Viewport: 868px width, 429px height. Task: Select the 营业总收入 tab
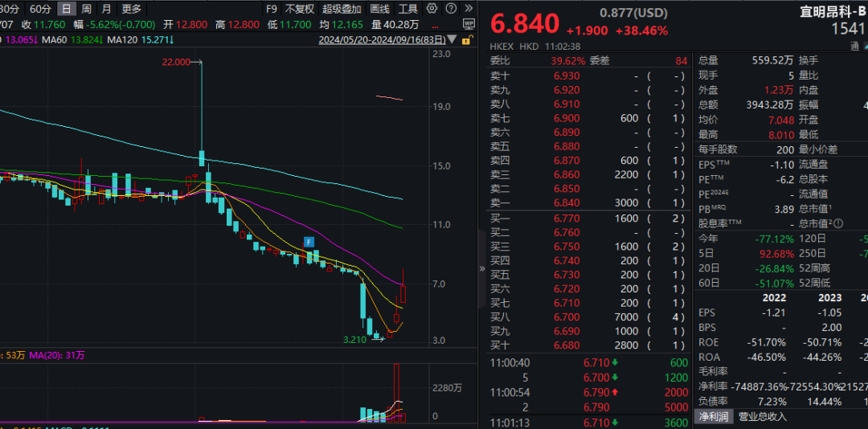[763, 416]
